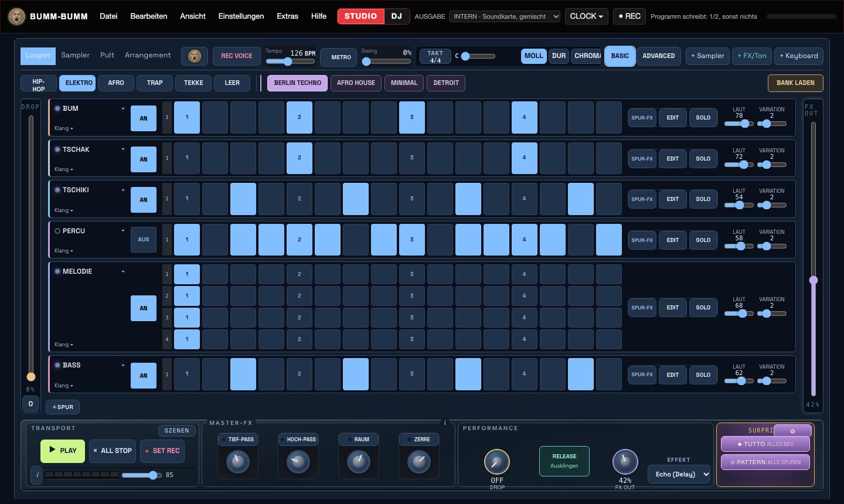This screenshot has width=844, height=504.
Task: Expand the Klang menu of the BUM track
Action: [x=64, y=128]
